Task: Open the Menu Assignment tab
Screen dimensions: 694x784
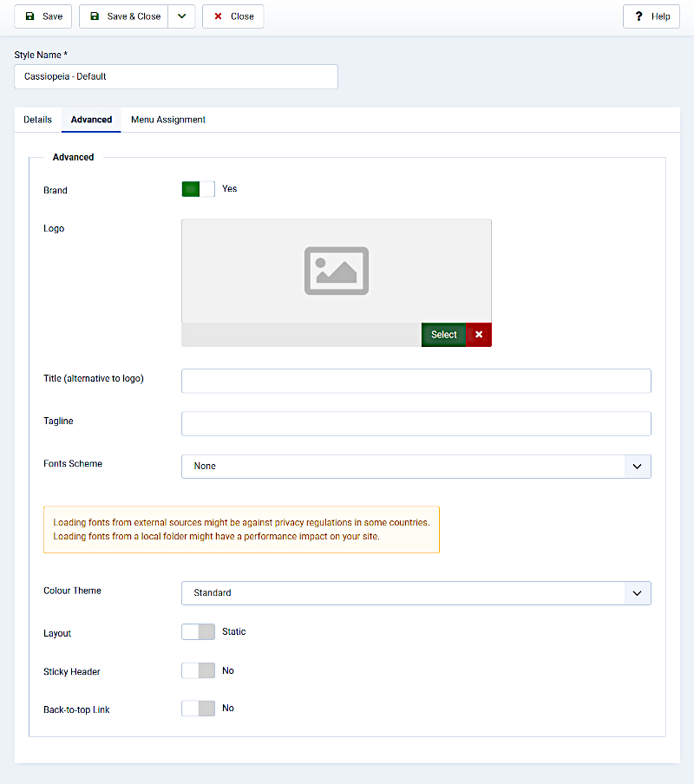Action: 168,120
